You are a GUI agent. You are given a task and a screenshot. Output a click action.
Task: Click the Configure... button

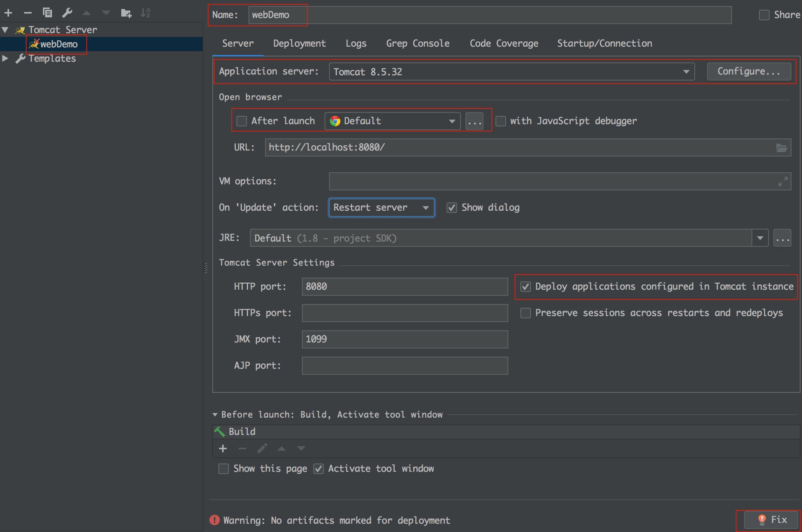(x=749, y=71)
